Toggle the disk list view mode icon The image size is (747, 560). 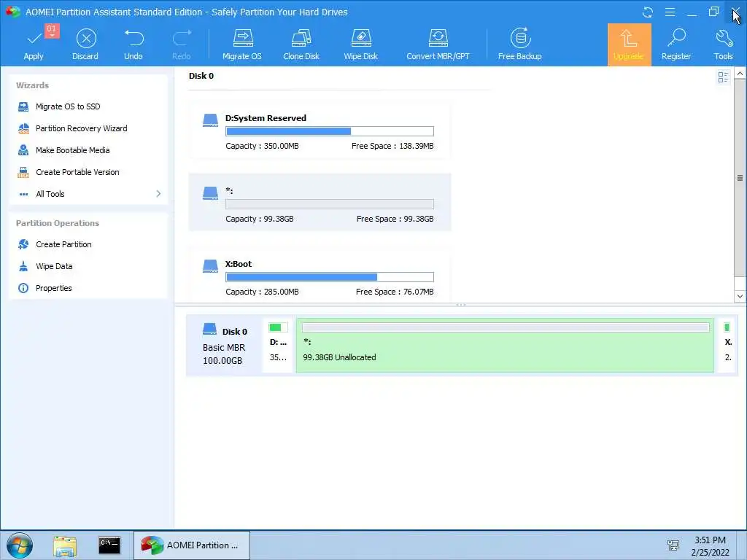[723, 77]
